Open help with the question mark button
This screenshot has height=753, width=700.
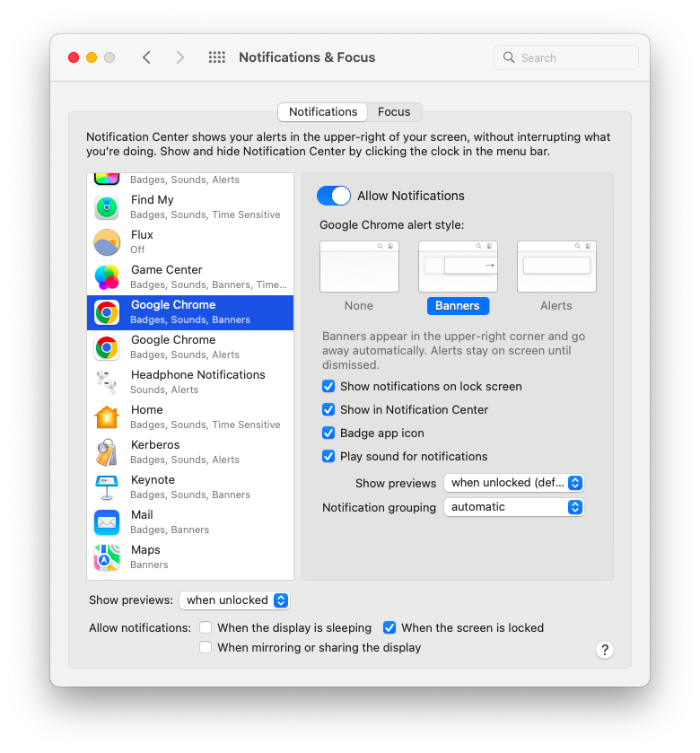605,650
